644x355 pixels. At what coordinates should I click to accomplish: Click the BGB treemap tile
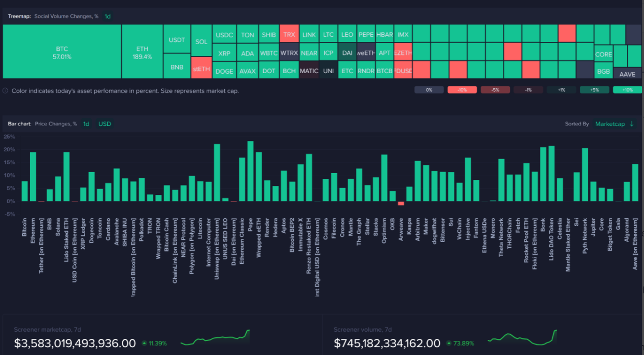click(604, 70)
